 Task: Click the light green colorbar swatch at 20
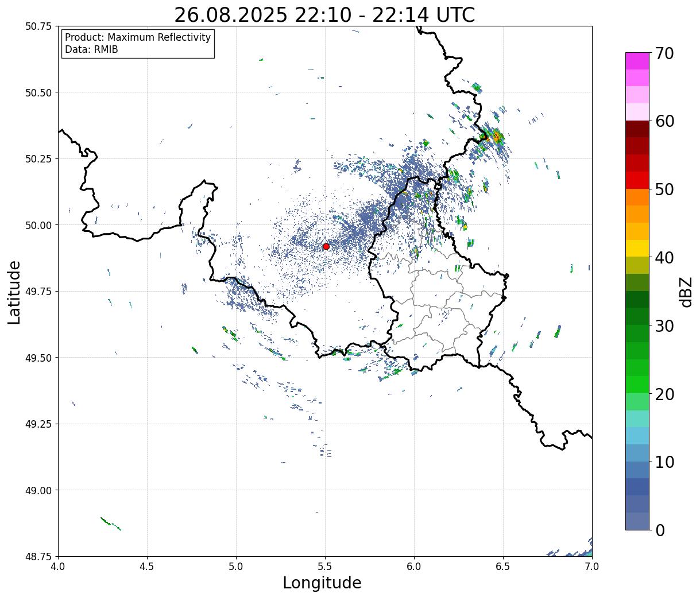coord(637,402)
